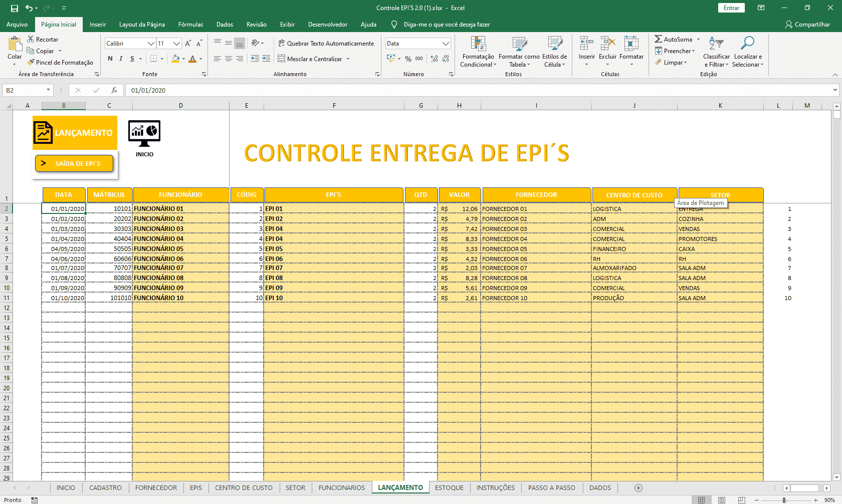Decrease indent of cell content
Image resolution: width=842 pixels, height=504 pixels.
tap(255, 59)
